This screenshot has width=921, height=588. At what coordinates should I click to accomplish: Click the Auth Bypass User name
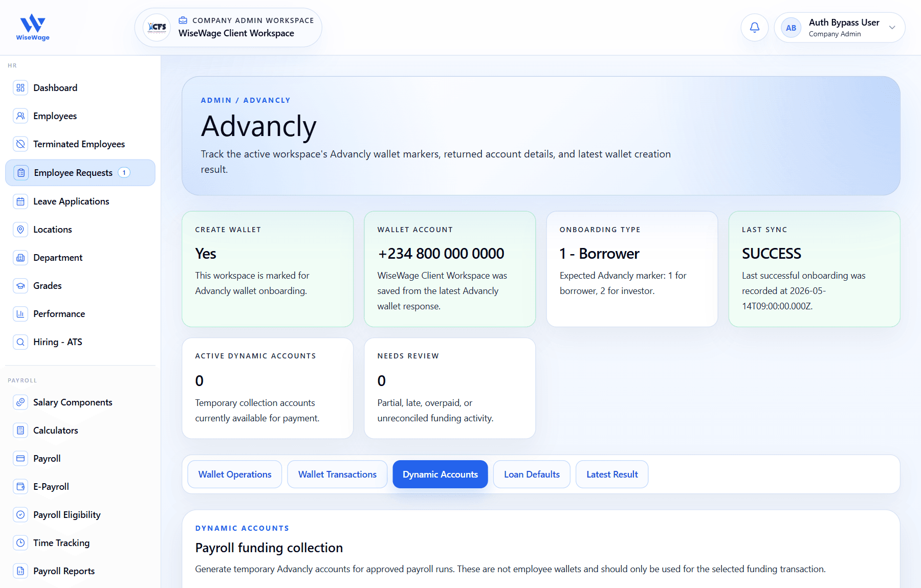(844, 22)
